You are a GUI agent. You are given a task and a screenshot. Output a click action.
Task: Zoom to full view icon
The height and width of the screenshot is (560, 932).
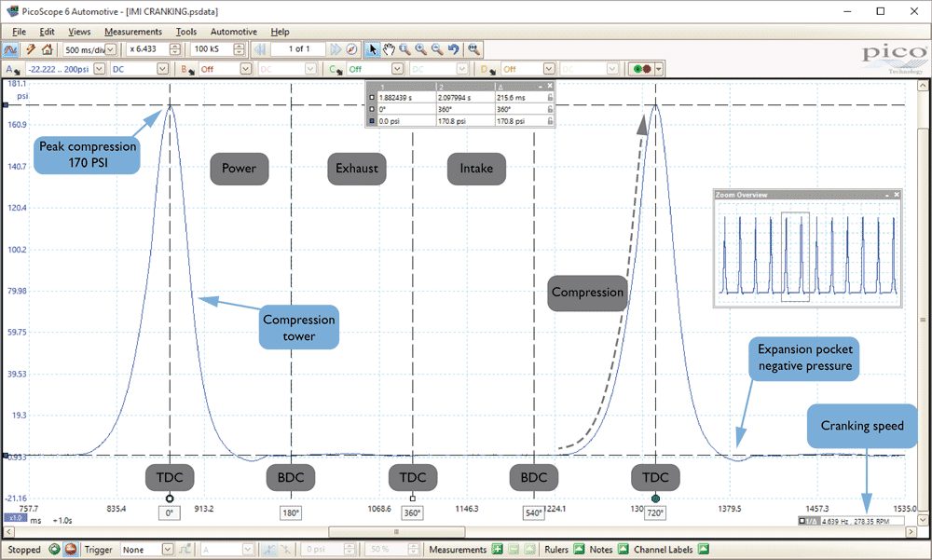473,49
